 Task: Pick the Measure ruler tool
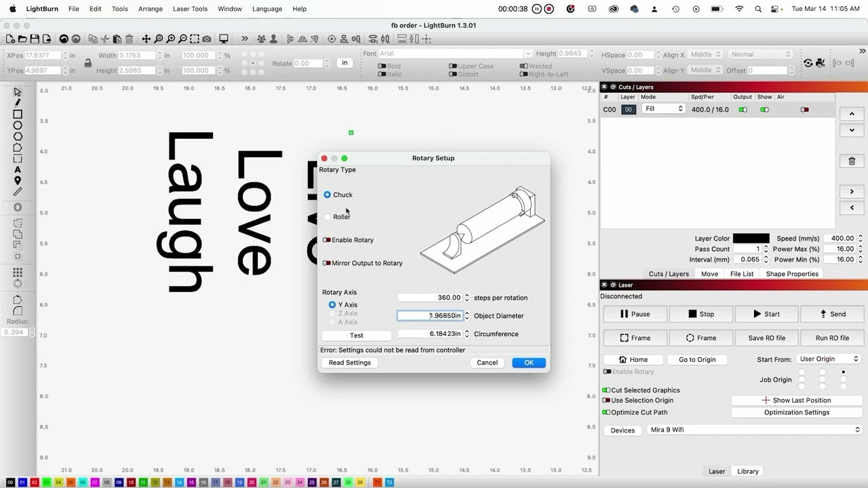[x=18, y=192]
